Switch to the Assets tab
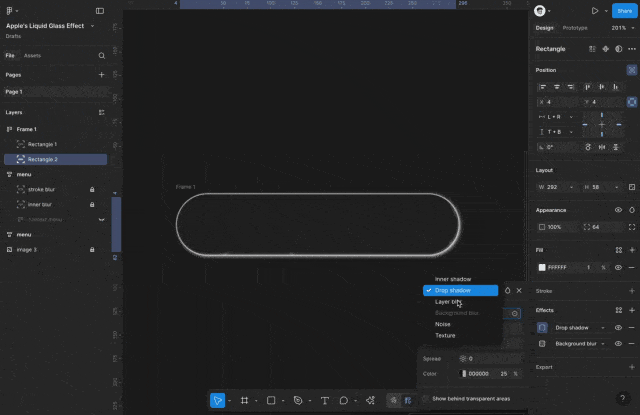Viewport: 640px width, 415px height. [32, 55]
